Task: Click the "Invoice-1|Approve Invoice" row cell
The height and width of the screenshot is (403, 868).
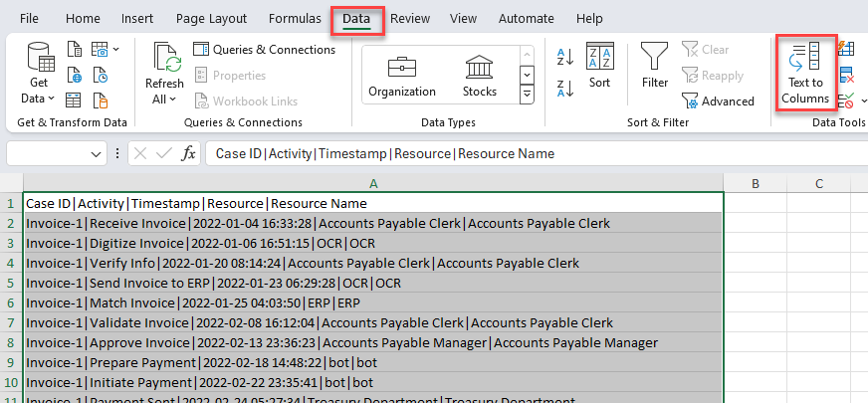Action: click(x=373, y=343)
